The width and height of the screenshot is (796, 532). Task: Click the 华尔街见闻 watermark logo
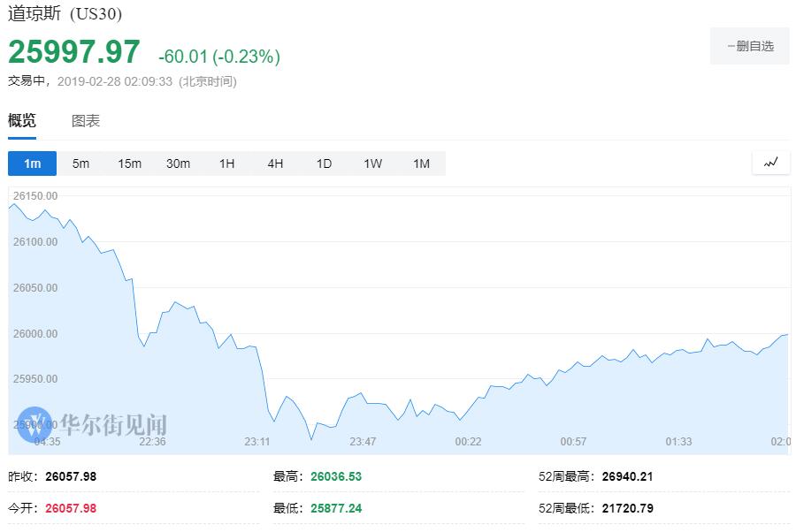pos(94,425)
